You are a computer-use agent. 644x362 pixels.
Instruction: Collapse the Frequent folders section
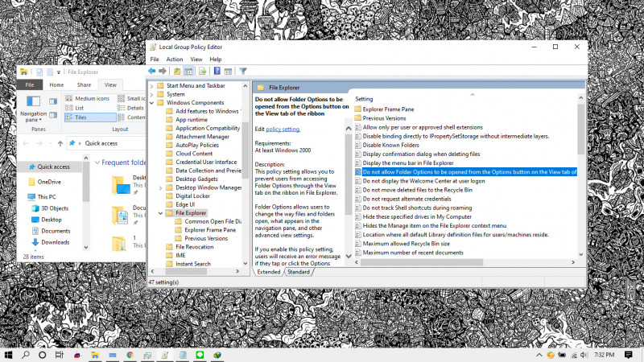click(97, 162)
